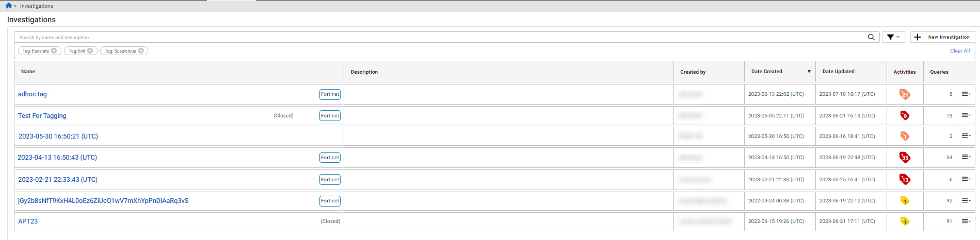Click the yellow activities tag for APT23

click(905, 221)
